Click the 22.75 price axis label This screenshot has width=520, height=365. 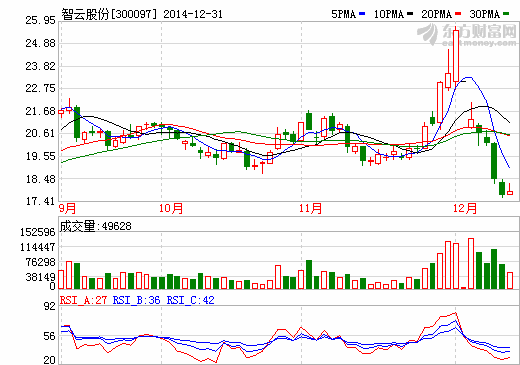[x=40, y=88]
